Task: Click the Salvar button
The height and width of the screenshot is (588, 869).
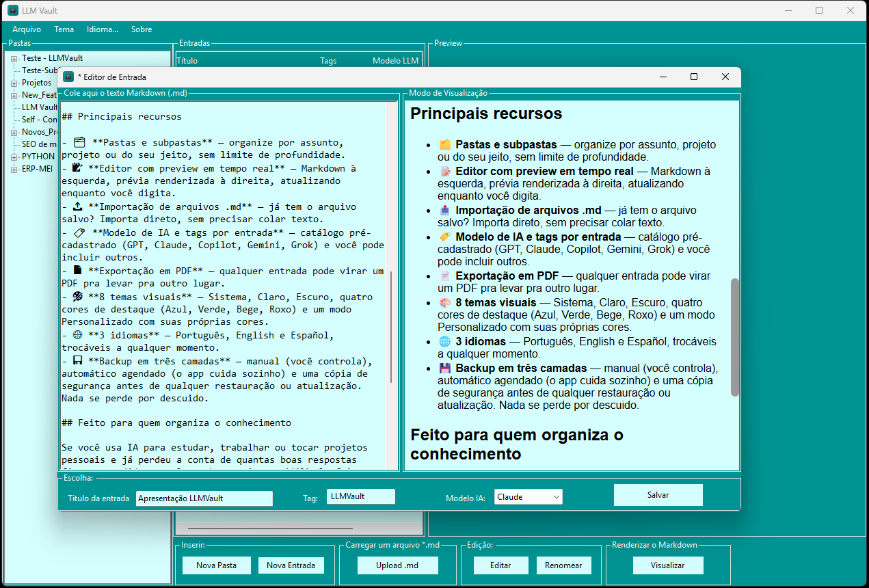Action: (x=658, y=495)
